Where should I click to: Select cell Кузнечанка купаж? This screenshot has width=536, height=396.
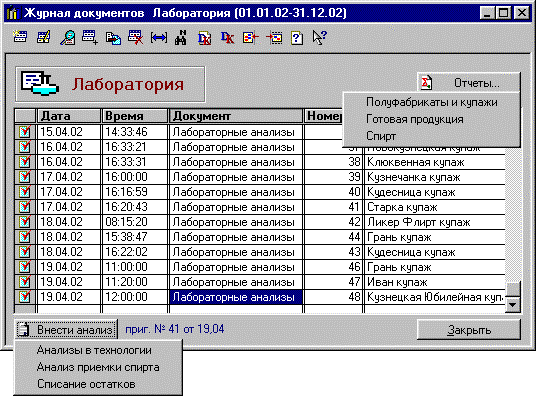pyautogui.click(x=435, y=177)
